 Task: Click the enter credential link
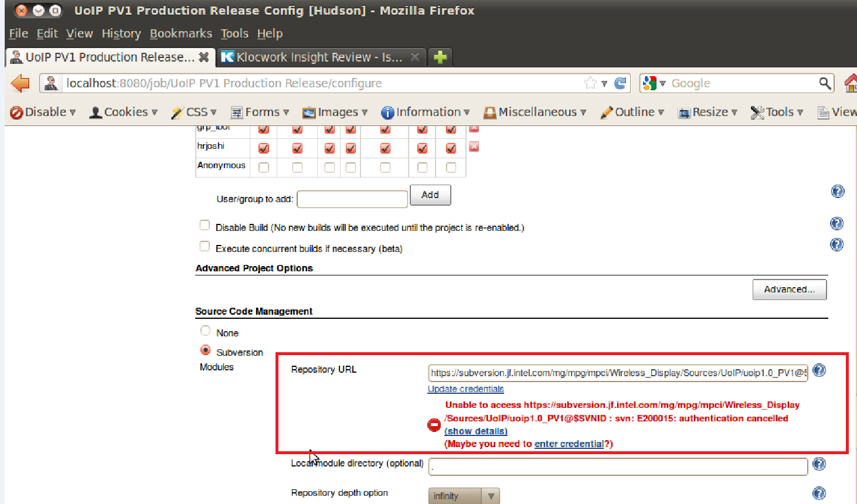pyautogui.click(x=569, y=444)
